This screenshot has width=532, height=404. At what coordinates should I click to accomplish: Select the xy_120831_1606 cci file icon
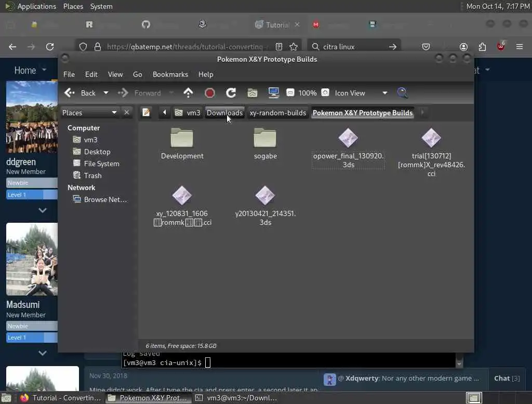pyautogui.click(x=182, y=195)
